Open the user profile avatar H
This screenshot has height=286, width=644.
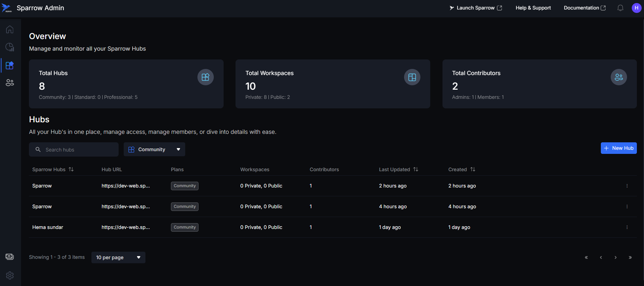[636, 8]
